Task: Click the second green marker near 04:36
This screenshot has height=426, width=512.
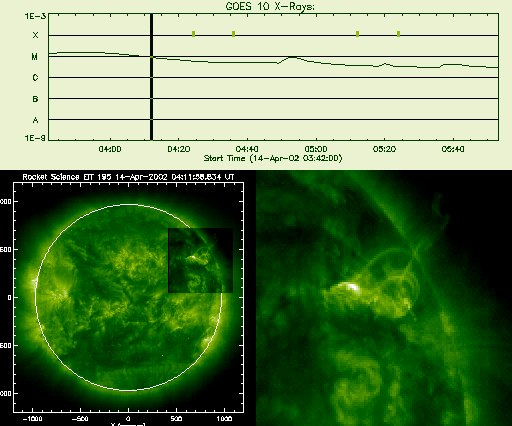Action: [234, 34]
